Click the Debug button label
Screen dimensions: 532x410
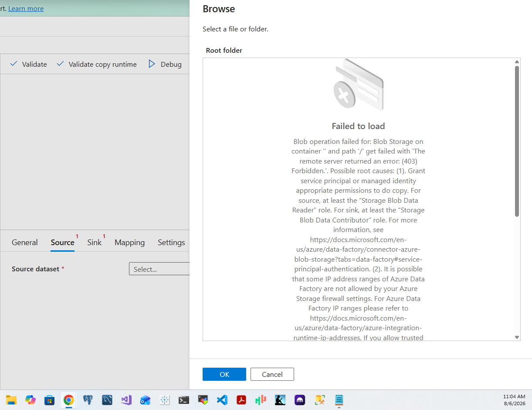point(171,64)
